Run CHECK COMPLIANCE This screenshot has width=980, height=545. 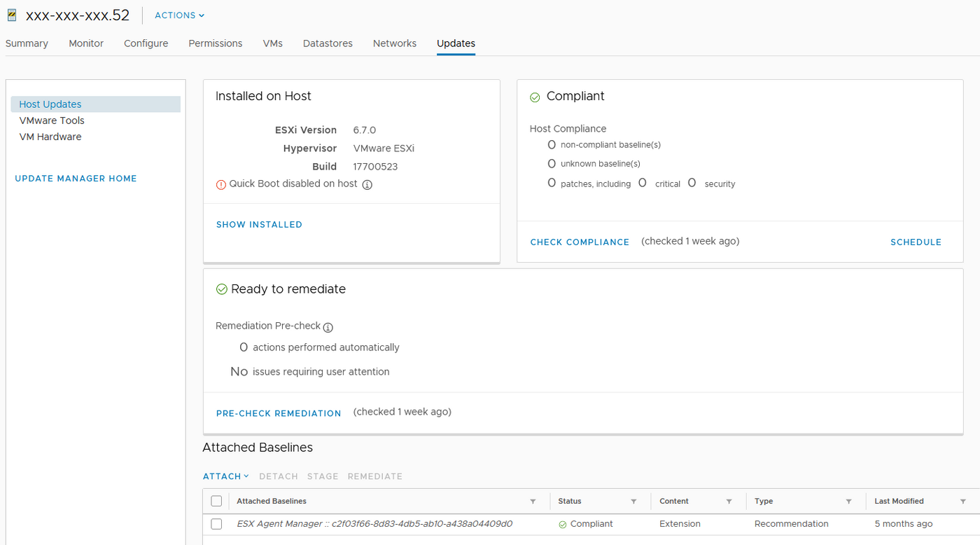[x=580, y=242]
